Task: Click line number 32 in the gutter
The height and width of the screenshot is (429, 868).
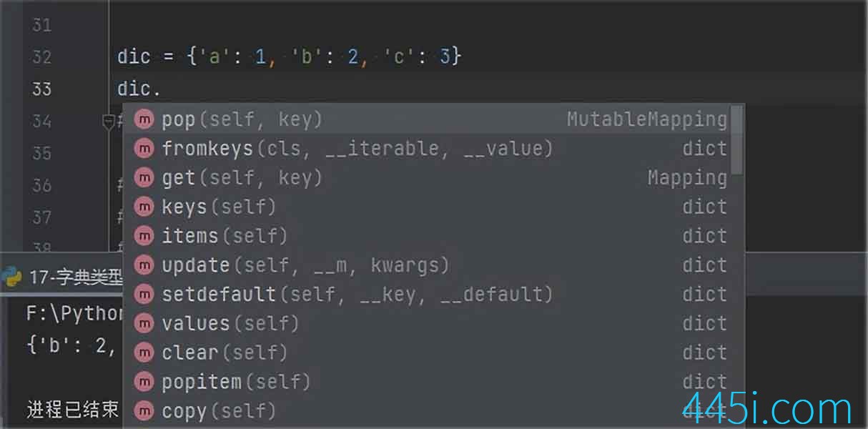Action: point(42,57)
